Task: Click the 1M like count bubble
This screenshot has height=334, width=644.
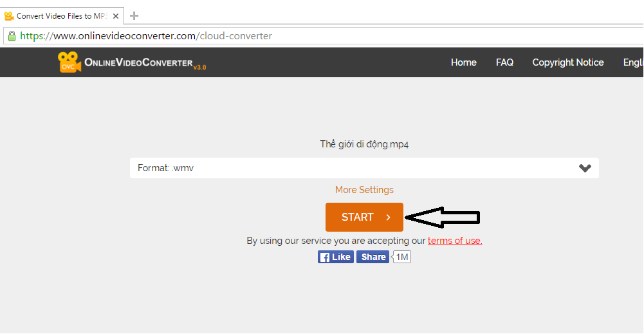Action: 401,257
